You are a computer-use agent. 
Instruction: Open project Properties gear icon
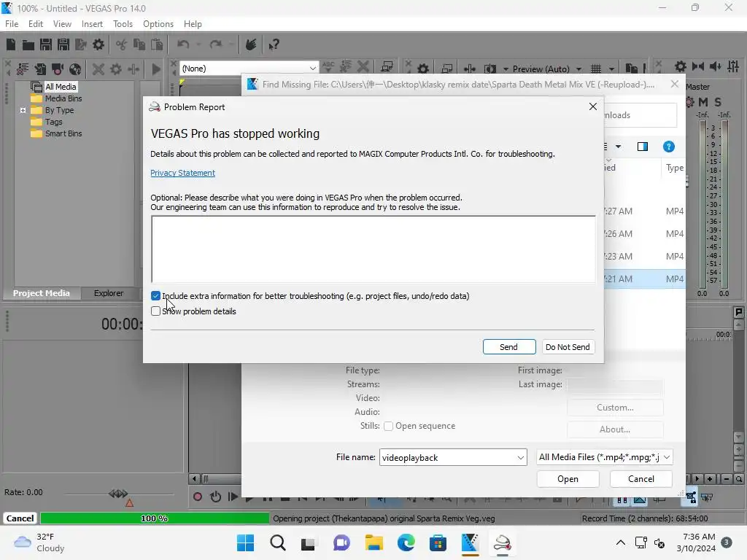pyautogui.click(x=98, y=44)
